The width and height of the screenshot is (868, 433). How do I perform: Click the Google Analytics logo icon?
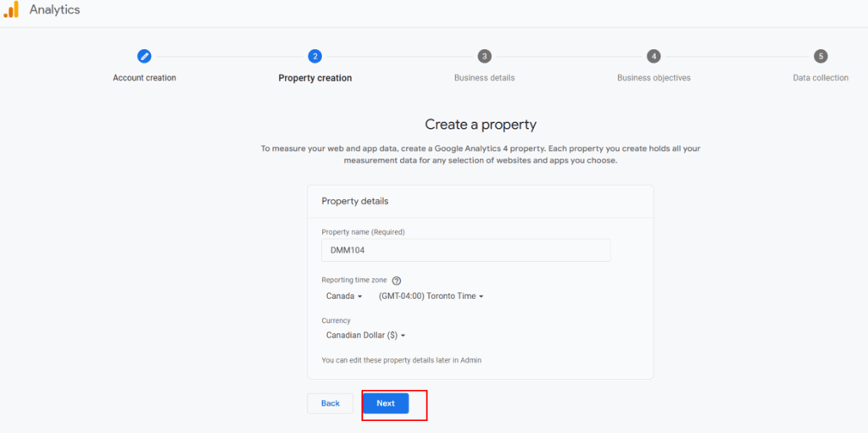11,9
